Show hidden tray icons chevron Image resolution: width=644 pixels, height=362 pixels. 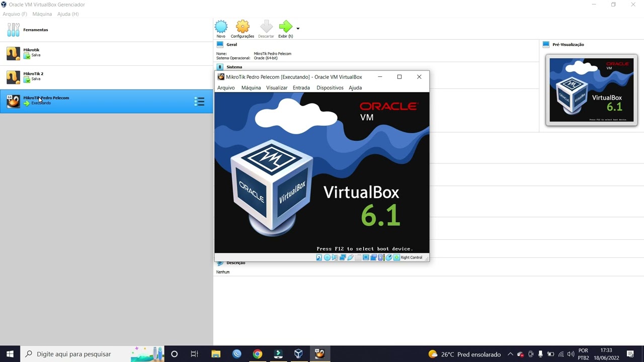click(510, 354)
